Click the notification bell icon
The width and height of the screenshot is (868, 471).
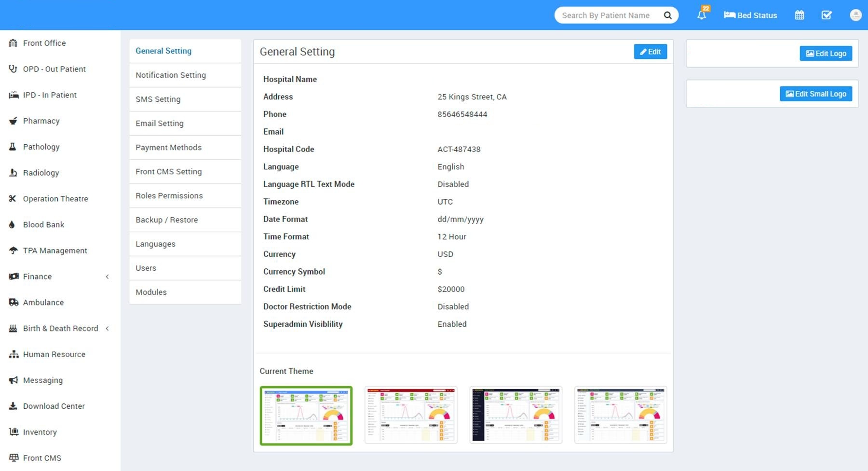click(x=702, y=15)
